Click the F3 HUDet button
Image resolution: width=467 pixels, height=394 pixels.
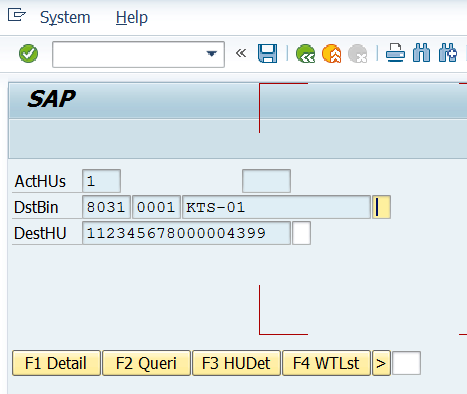[236, 363]
